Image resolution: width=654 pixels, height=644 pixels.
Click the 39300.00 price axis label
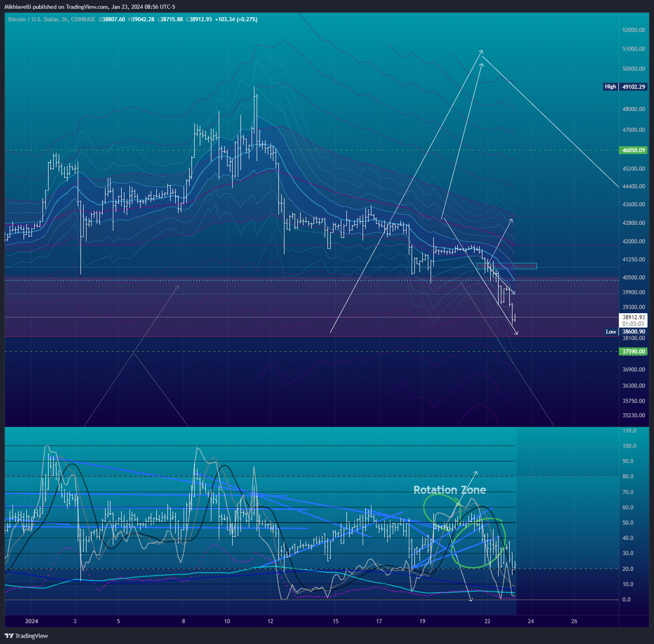pyautogui.click(x=634, y=307)
